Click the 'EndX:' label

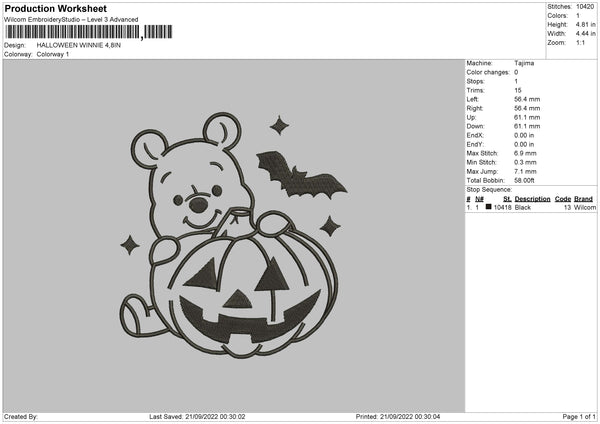point(475,135)
